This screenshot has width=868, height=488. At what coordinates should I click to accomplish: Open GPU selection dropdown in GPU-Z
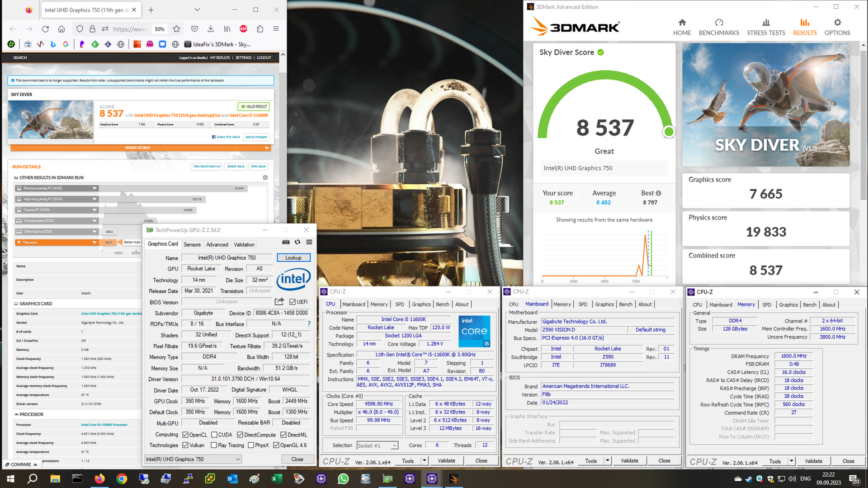[x=193, y=459]
